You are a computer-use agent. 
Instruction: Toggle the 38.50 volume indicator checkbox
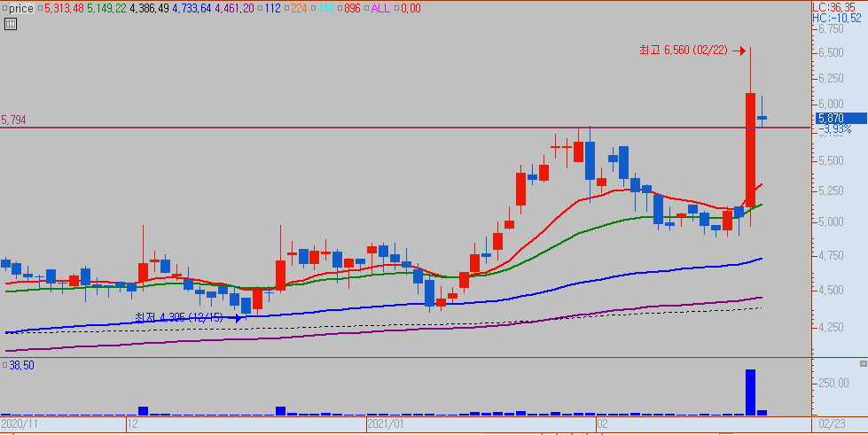click(5, 366)
